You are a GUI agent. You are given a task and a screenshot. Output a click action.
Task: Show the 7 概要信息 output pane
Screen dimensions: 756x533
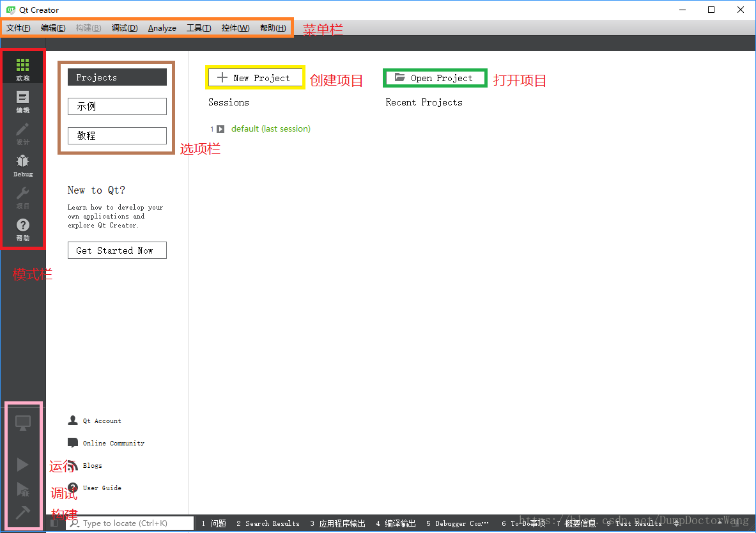[x=576, y=523]
